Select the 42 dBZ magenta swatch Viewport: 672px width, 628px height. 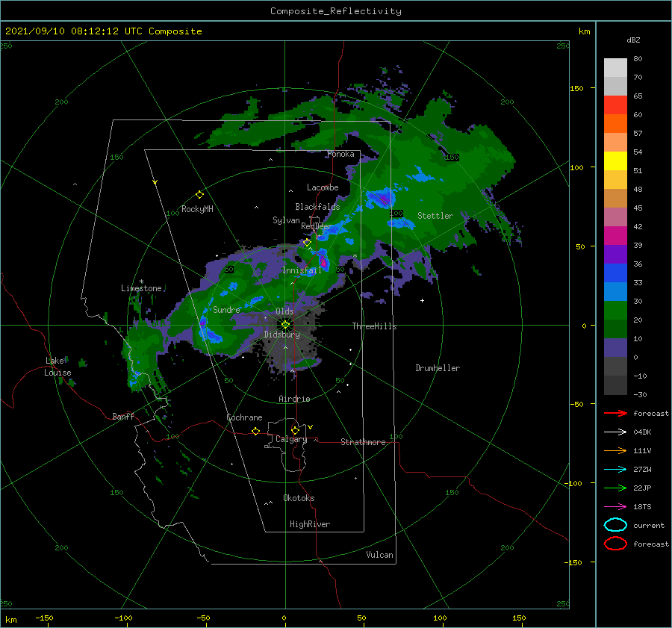[x=615, y=235]
